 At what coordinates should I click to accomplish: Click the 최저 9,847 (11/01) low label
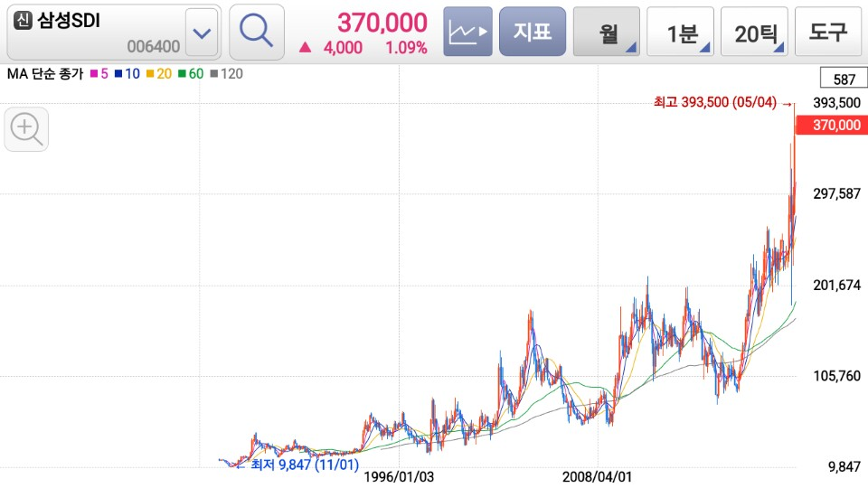point(305,465)
